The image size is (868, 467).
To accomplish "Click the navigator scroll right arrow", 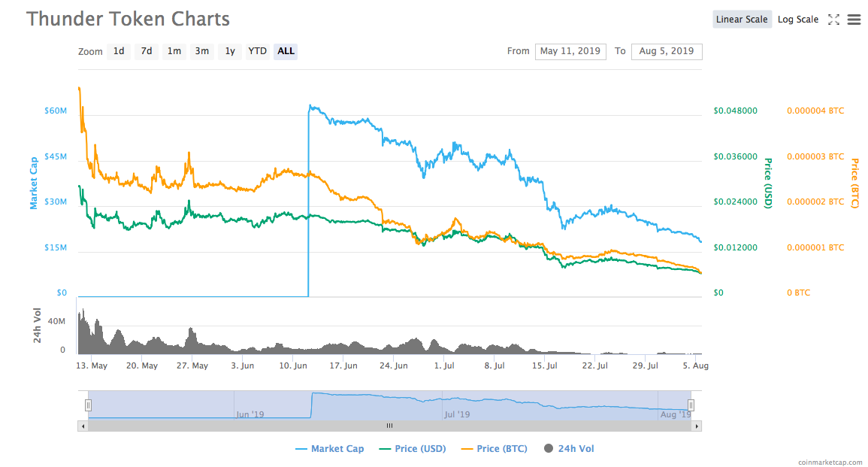I will click(x=697, y=426).
